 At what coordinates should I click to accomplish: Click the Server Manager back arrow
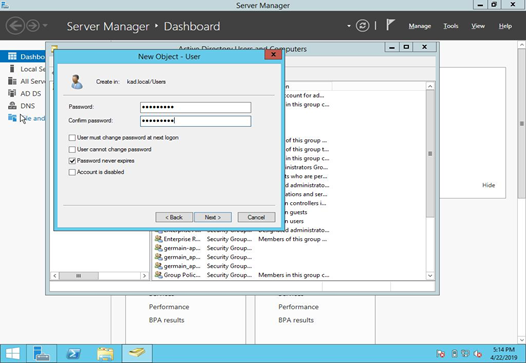(x=15, y=26)
